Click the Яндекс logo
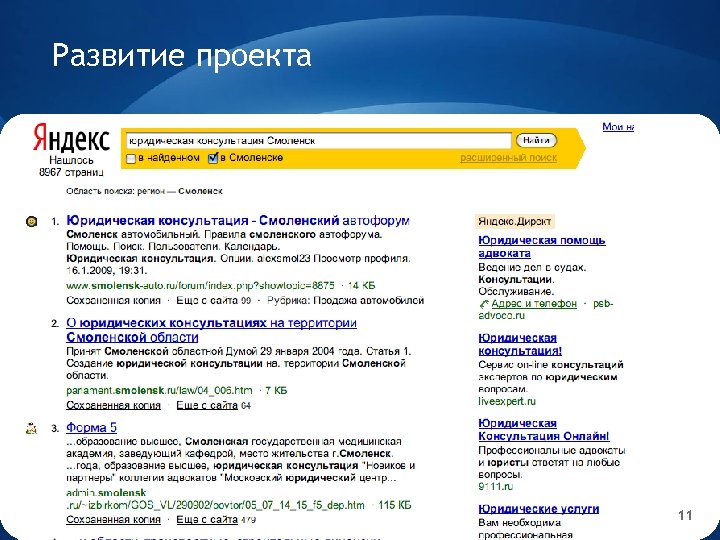This screenshot has width=720, height=540. pyautogui.click(x=71, y=138)
